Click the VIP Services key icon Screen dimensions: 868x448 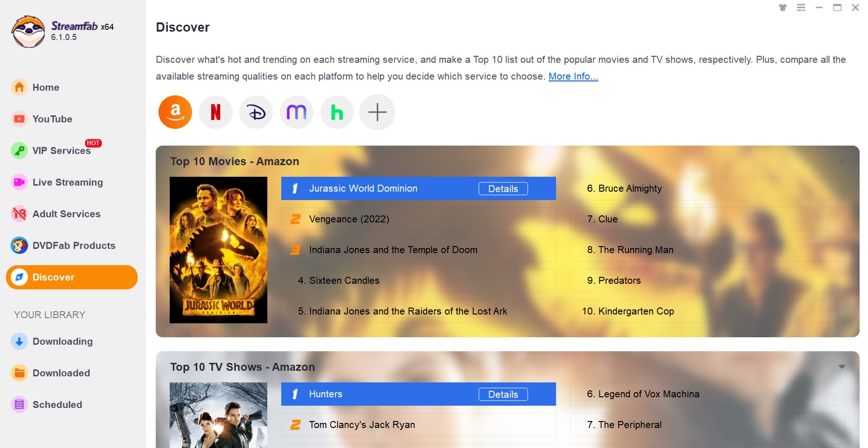pos(19,151)
